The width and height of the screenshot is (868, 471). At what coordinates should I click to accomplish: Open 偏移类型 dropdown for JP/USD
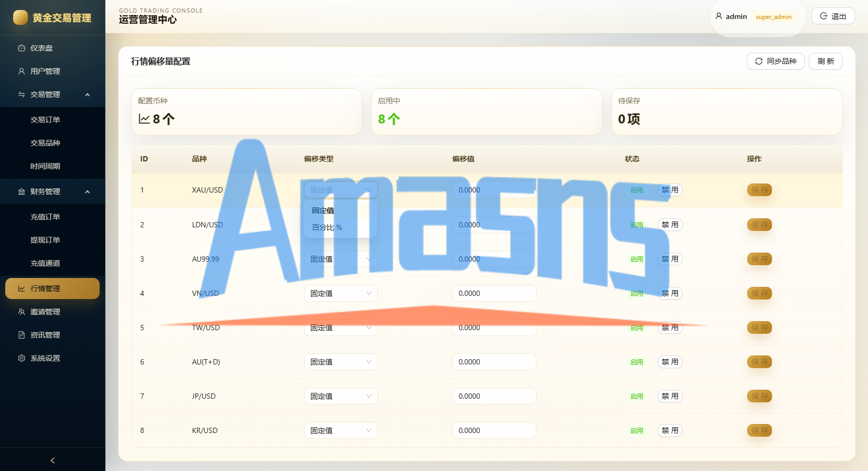pyautogui.click(x=341, y=396)
